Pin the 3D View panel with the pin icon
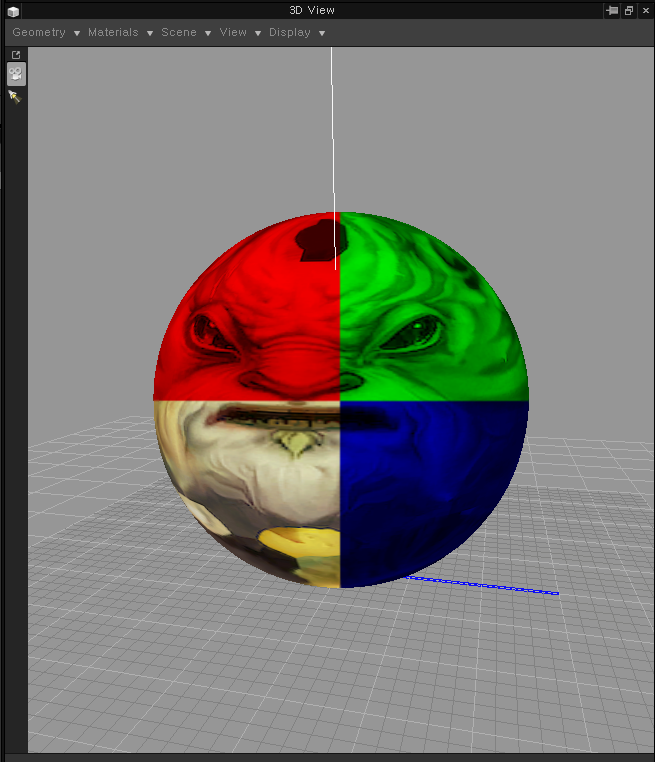Image resolution: width=655 pixels, height=762 pixels. (612, 10)
